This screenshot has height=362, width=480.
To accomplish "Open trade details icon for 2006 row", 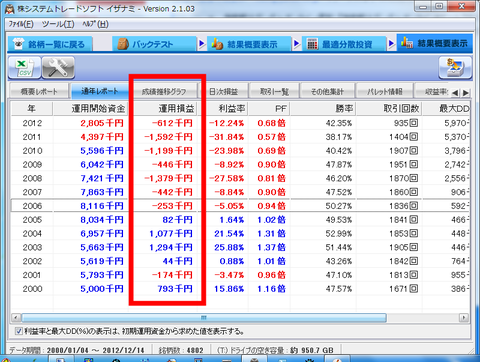I will coord(413,206).
